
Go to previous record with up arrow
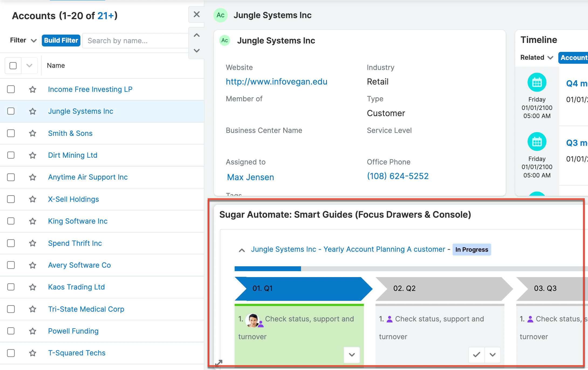tap(197, 35)
